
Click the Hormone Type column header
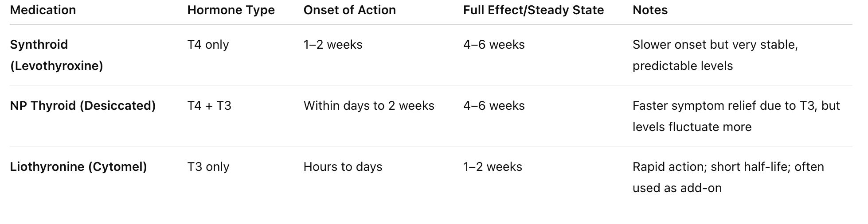tap(231, 10)
